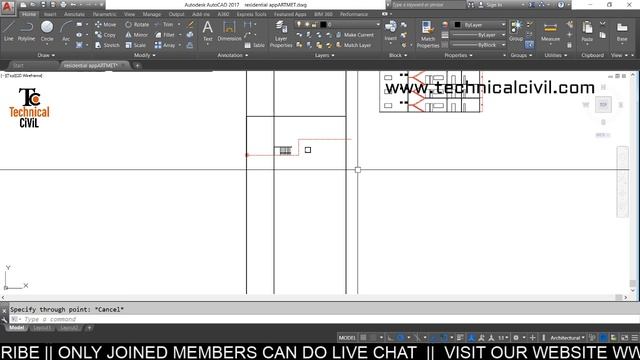This screenshot has height=360, width=640.
Task: Open the Express Tools ribbon tab
Action: coord(251,14)
